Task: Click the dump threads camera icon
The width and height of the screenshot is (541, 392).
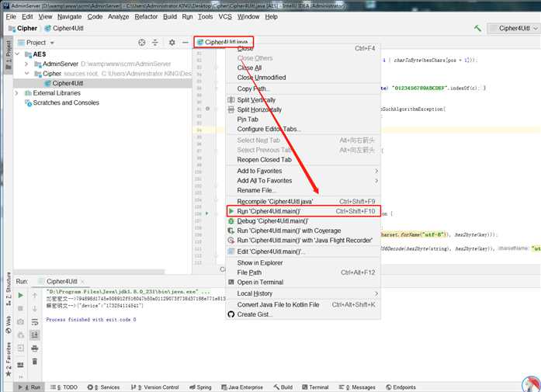Action: pos(21,321)
